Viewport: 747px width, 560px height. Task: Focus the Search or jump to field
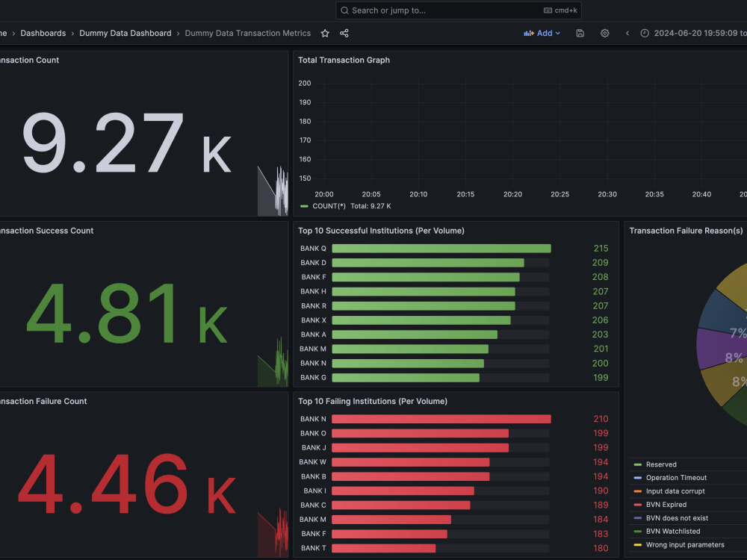tap(459, 10)
